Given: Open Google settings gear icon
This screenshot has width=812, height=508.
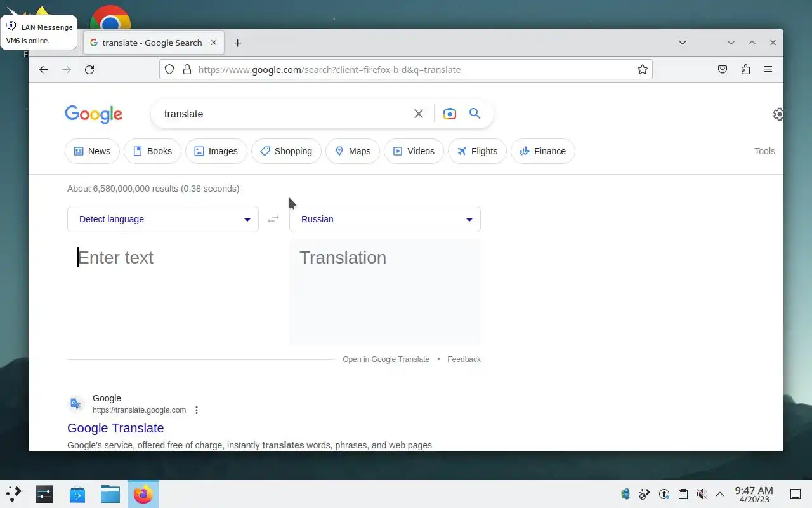Looking at the screenshot, I should click(778, 114).
